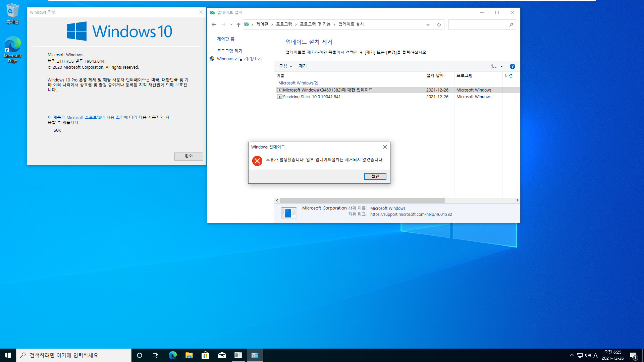Click horizontal scrollbar of update list
Image resolution: width=644 pixels, height=362 pixels.
click(x=362, y=200)
